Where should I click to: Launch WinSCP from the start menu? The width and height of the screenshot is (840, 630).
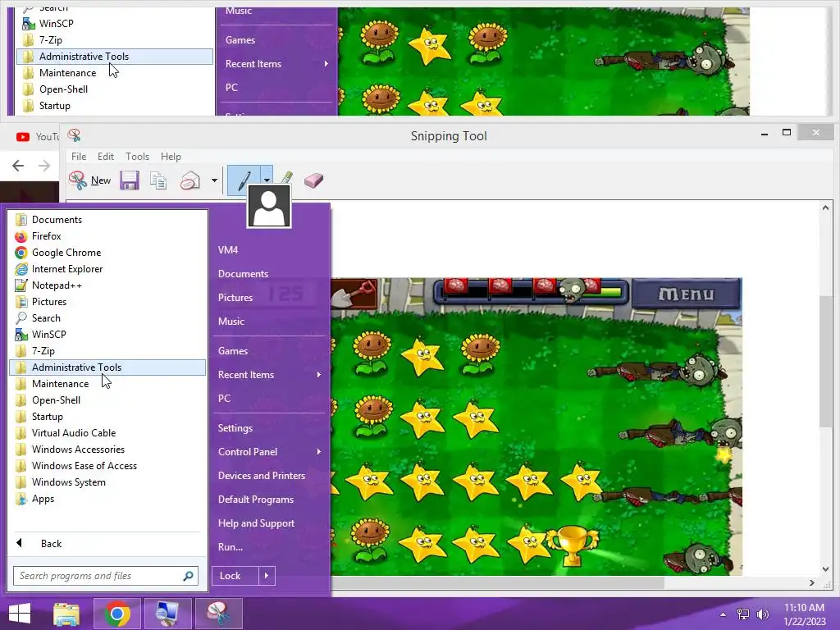107,335
